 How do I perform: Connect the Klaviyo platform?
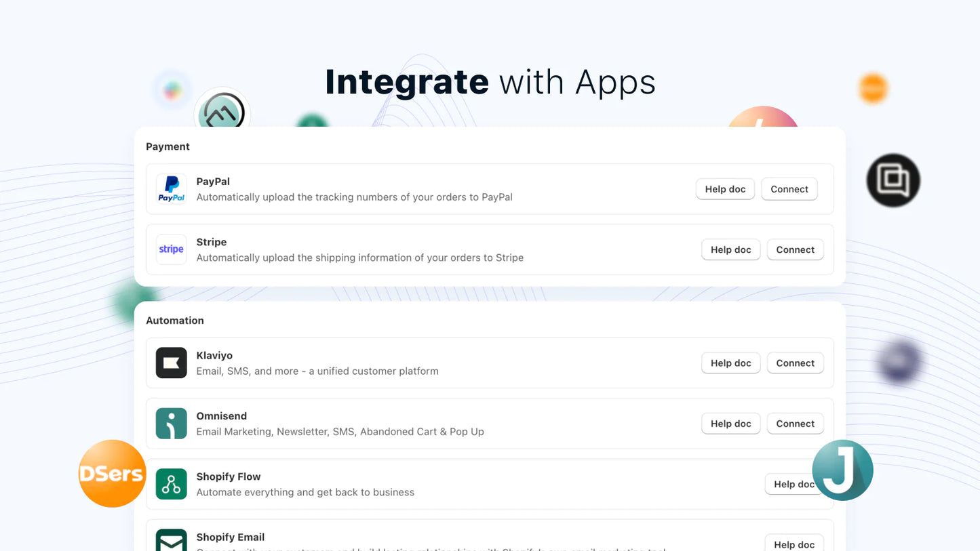coord(795,363)
